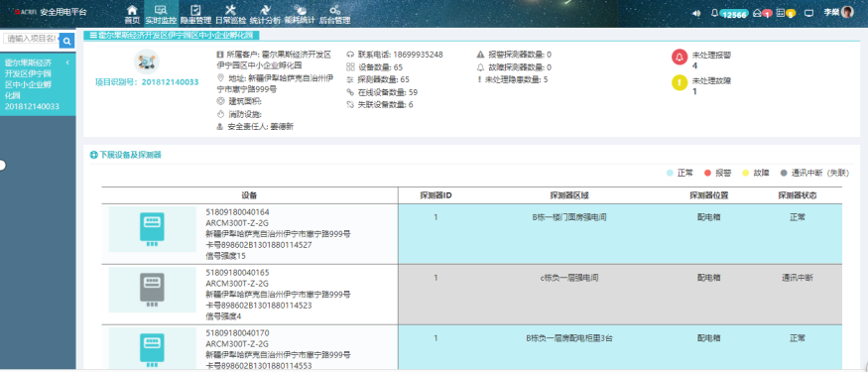Click device number 51809180040170
Screen dimensions: 868x372
tap(237, 333)
